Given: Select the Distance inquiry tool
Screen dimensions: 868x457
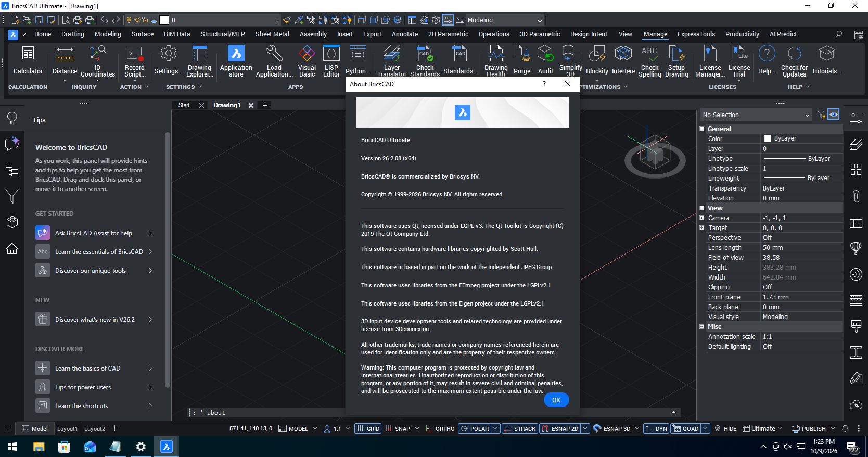Looking at the screenshot, I should (x=65, y=60).
